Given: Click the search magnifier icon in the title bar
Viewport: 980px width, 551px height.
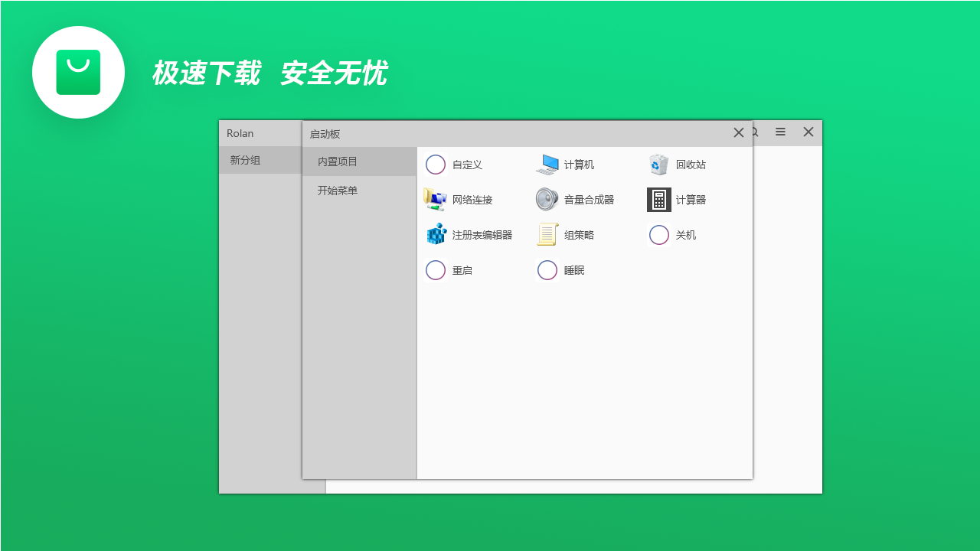Looking at the screenshot, I should (x=753, y=132).
